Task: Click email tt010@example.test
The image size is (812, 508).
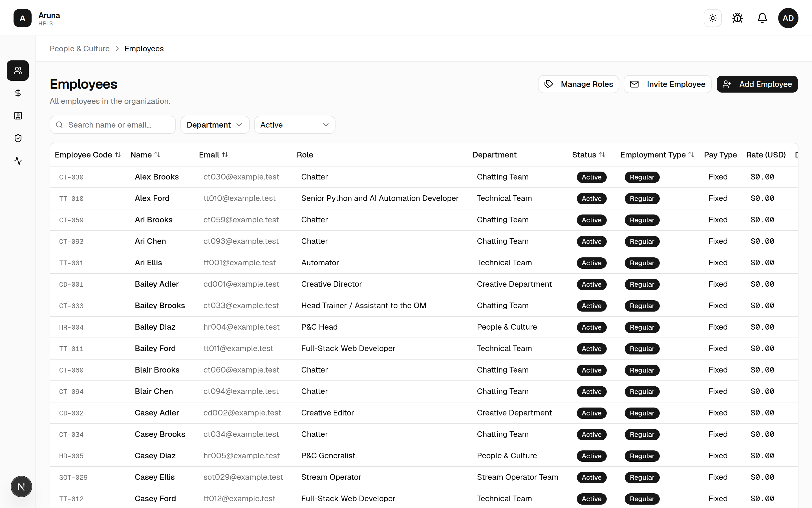Action: click(x=239, y=199)
